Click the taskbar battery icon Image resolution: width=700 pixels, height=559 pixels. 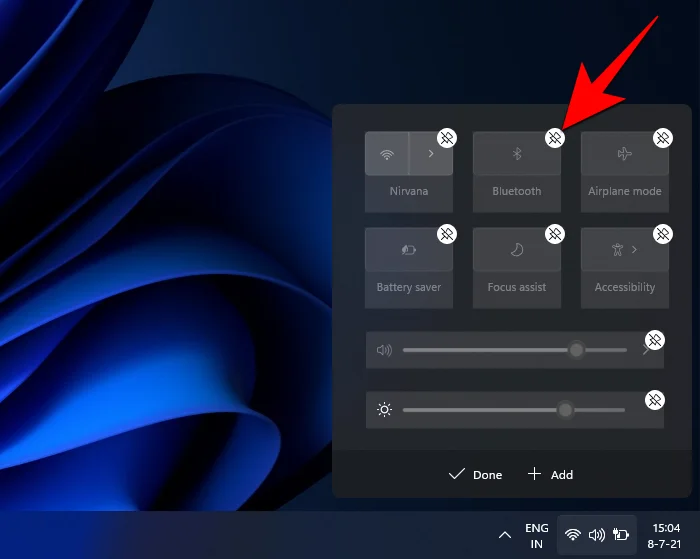[x=621, y=534]
